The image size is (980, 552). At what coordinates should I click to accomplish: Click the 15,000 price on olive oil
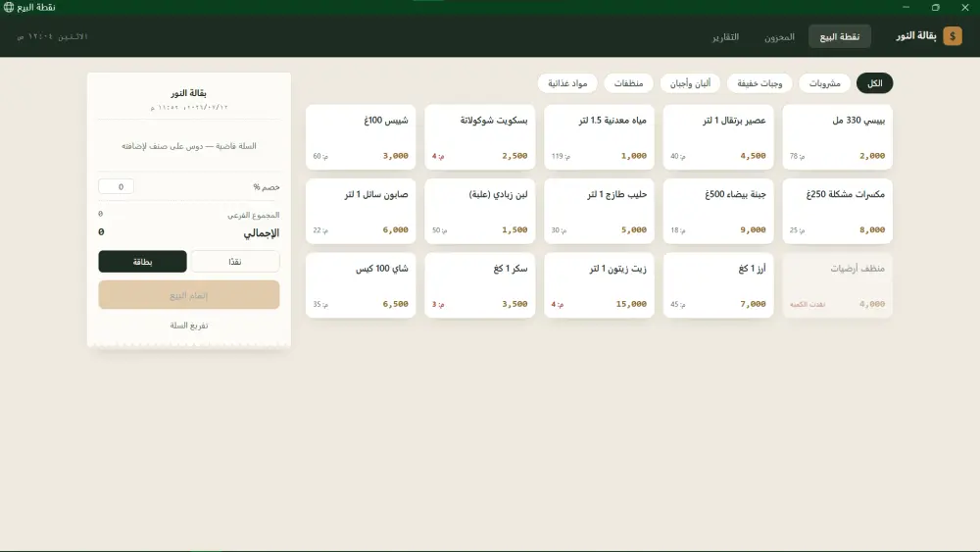630,304
